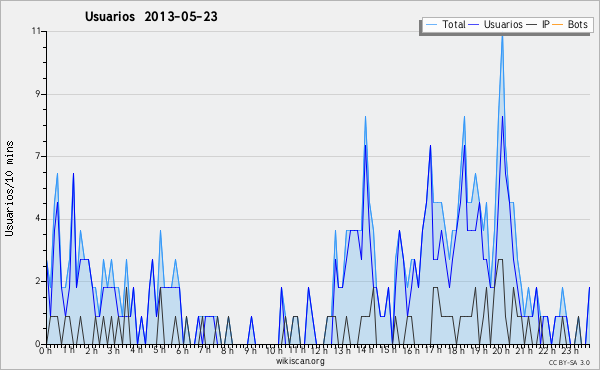This screenshot has height=370, width=600.
Task: Click the '17 h' x-axis label
Action: point(433,350)
